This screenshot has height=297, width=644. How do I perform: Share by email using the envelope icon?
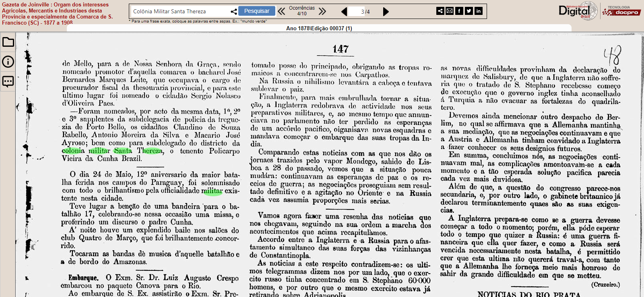pyautogui.click(x=450, y=11)
